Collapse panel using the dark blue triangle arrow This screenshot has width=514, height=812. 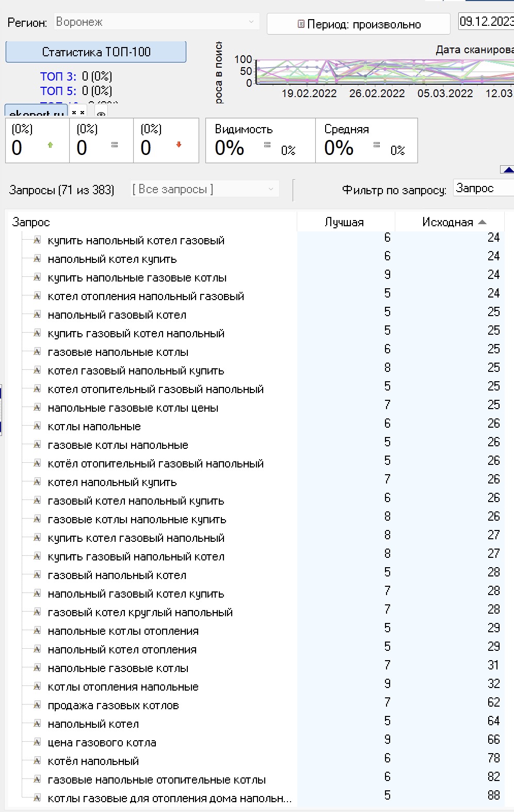508,169
